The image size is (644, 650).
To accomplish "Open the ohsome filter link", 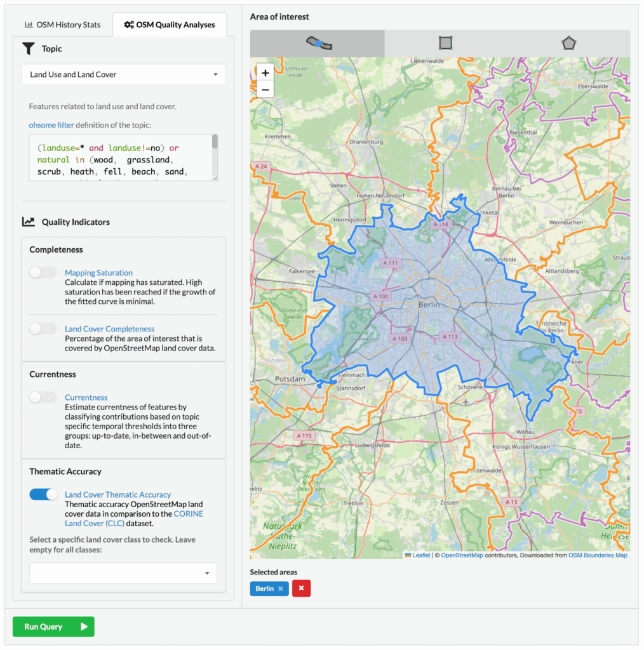I will [51, 125].
